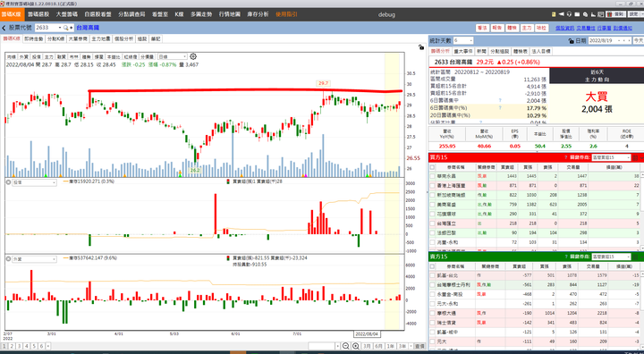Click the grid layout icon in top bar
Image resolution: width=644 pixels, height=354 pixels.
click(600, 14)
